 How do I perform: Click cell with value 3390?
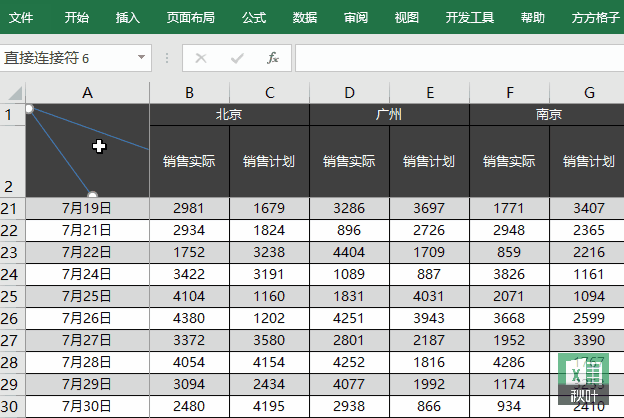[589, 340]
